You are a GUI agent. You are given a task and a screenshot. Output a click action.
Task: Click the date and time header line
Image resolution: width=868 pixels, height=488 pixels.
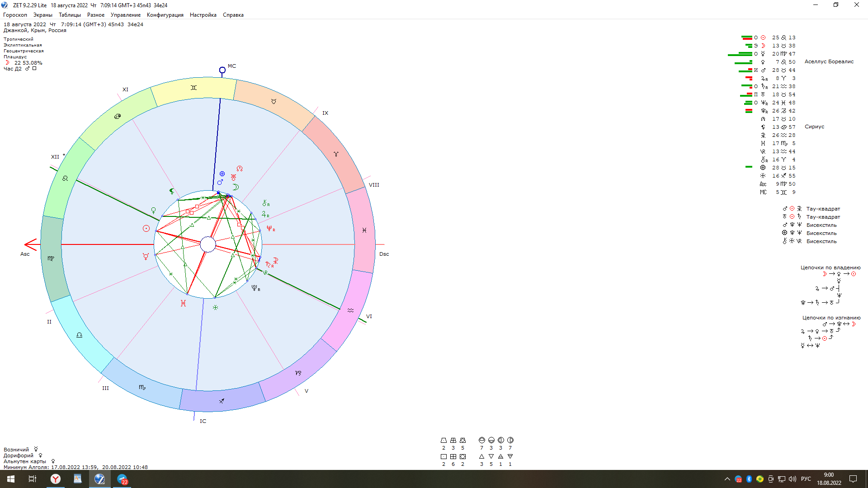pyautogui.click(x=73, y=24)
